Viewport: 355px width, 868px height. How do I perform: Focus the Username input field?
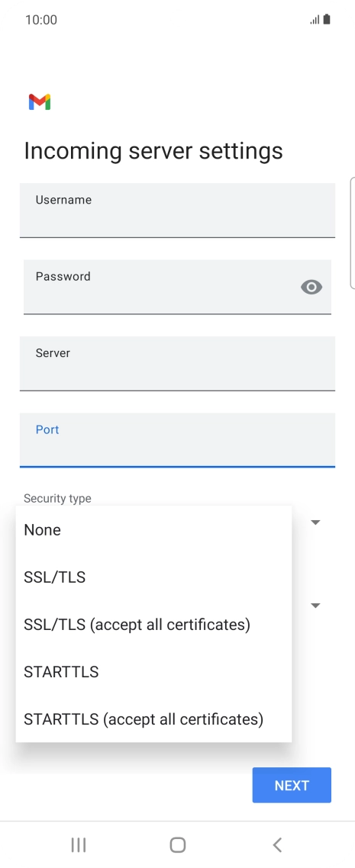point(177,211)
